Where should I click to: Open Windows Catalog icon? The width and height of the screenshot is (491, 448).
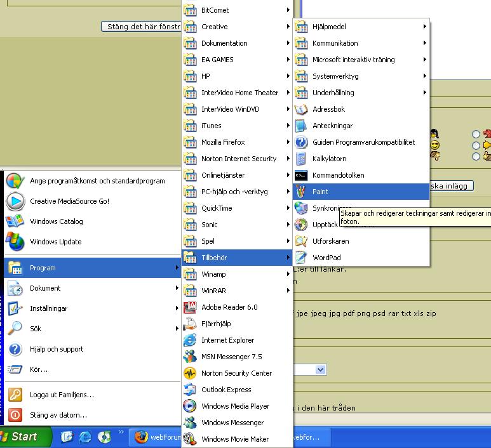point(15,221)
